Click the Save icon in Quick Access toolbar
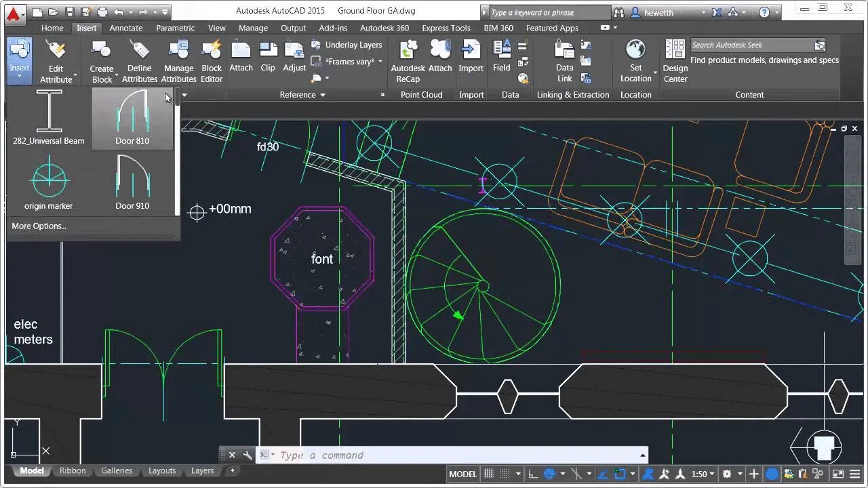Image resolution: width=868 pixels, height=488 pixels. coord(70,12)
